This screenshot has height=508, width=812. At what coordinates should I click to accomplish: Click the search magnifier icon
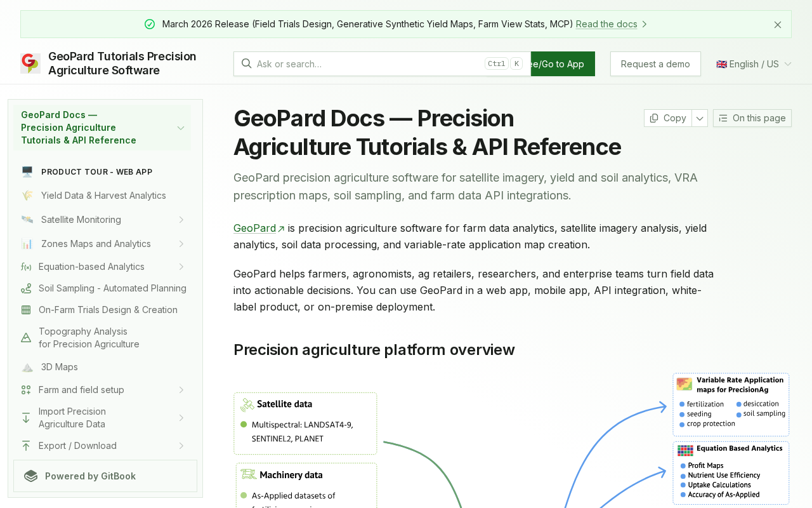(x=246, y=63)
